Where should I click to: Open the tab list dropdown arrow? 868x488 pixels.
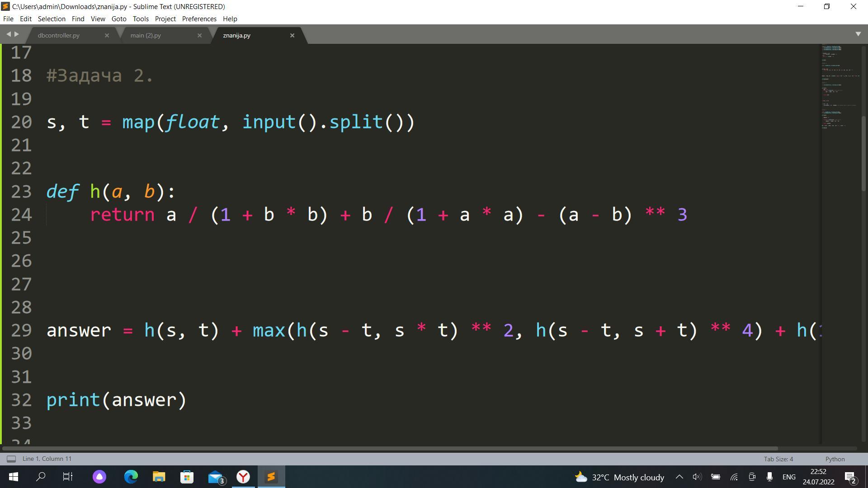[x=858, y=34]
